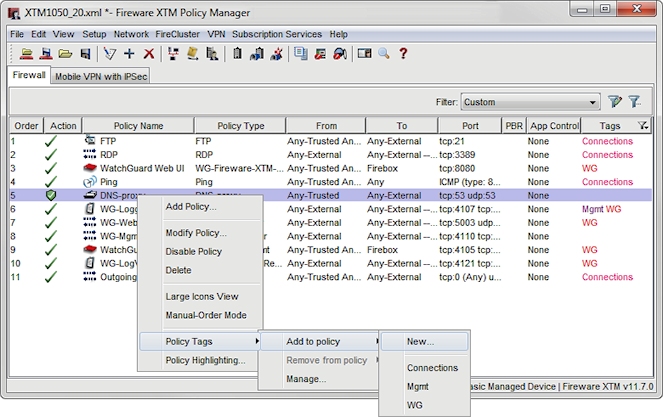Select Manual-Order Mode option

point(206,315)
